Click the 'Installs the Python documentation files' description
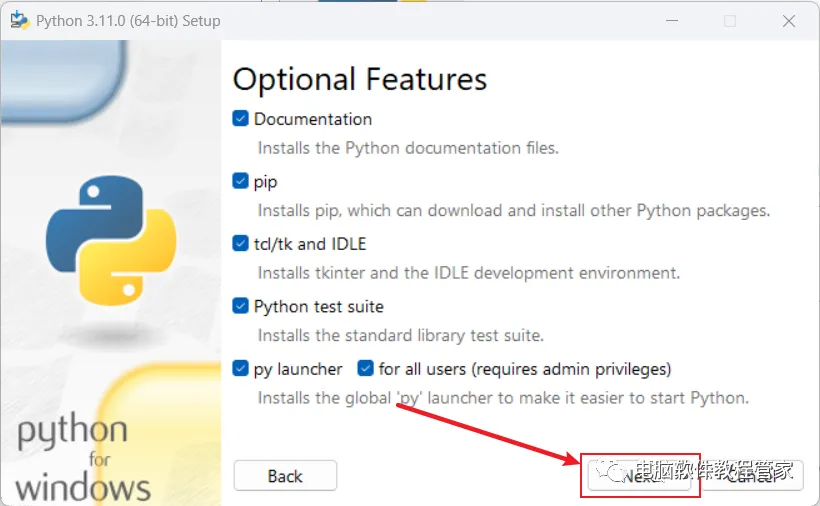The image size is (820, 506). click(x=408, y=148)
